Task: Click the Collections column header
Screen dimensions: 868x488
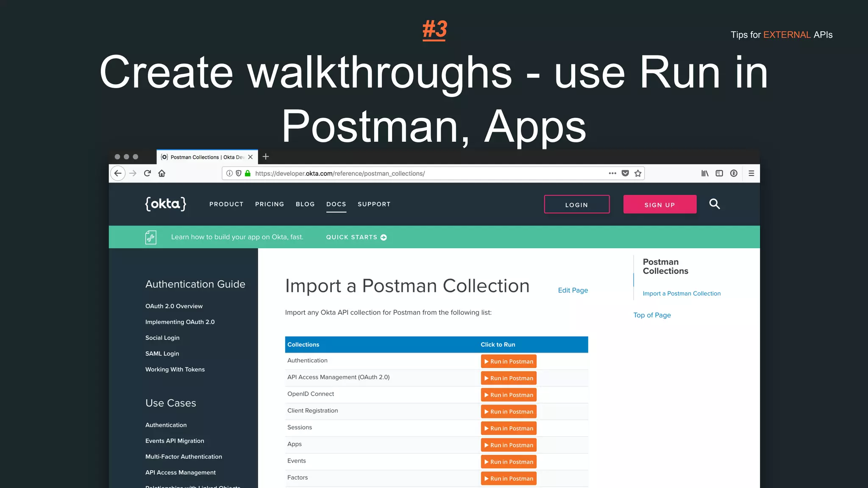Action: [x=303, y=345]
